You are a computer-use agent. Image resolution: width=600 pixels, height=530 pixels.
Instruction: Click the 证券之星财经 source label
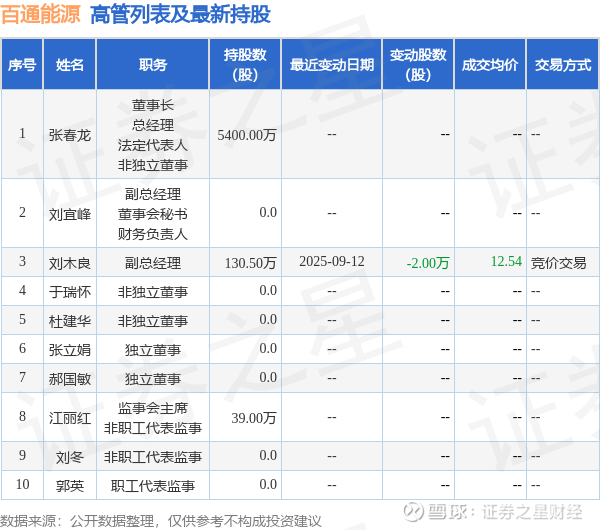tap(532, 512)
